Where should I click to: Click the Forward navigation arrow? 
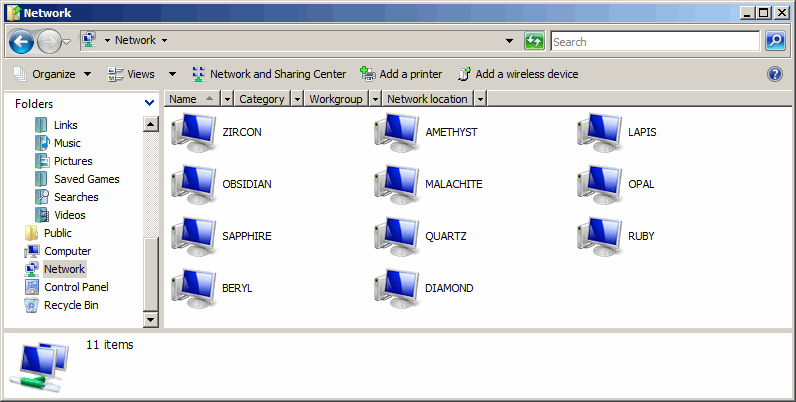[x=49, y=42]
